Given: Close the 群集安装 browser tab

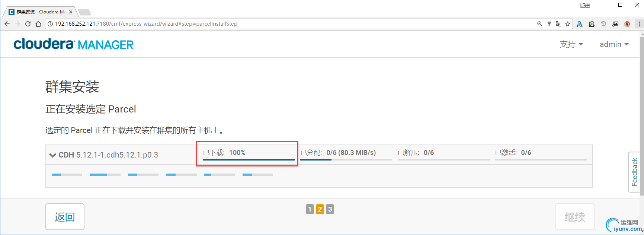Looking at the screenshot, I should pyautogui.click(x=71, y=12).
